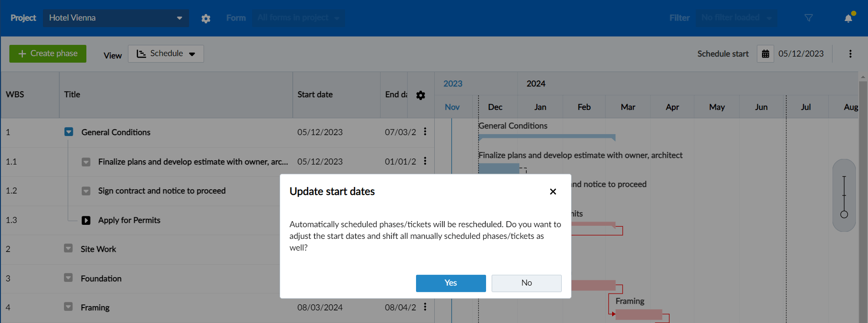Viewport: 868px width, 323px height.
Task: Click the column settings gear in table header
Action: 421,95
